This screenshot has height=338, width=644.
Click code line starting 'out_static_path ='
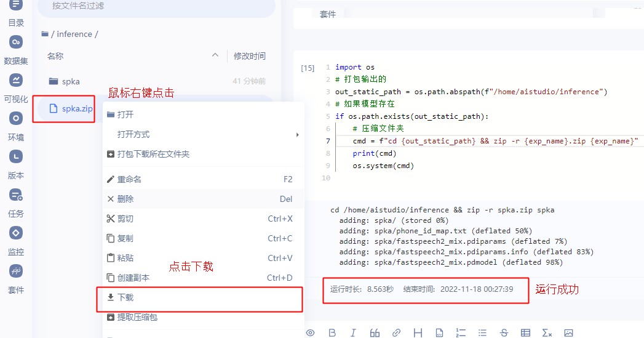471,92
